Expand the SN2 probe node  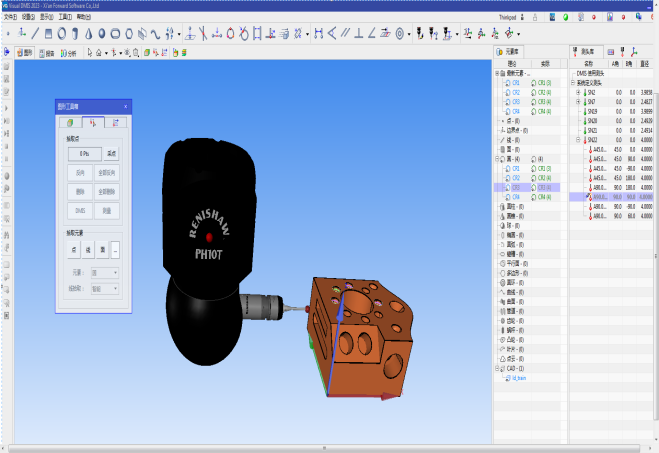coord(578,92)
